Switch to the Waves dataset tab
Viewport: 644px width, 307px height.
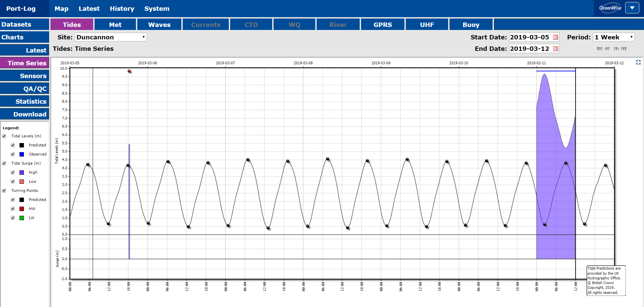coord(159,25)
